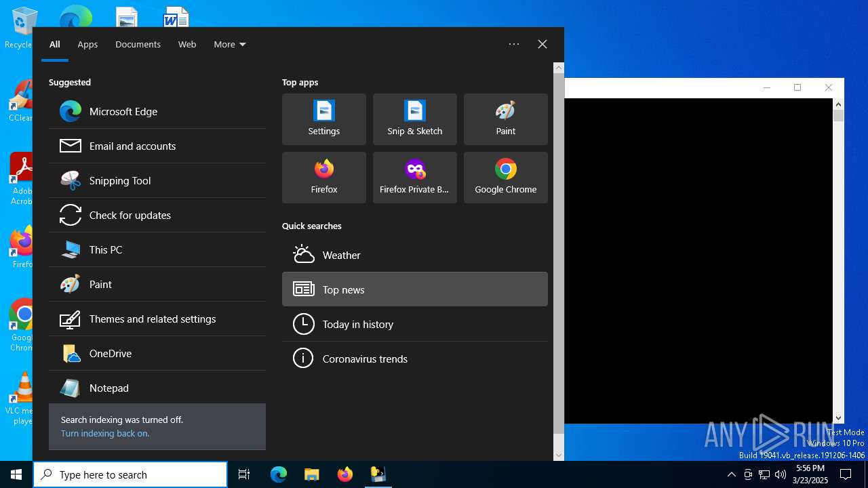The image size is (868, 488).
Task: Open Microsoft Edge from taskbar
Action: (x=279, y=474)
